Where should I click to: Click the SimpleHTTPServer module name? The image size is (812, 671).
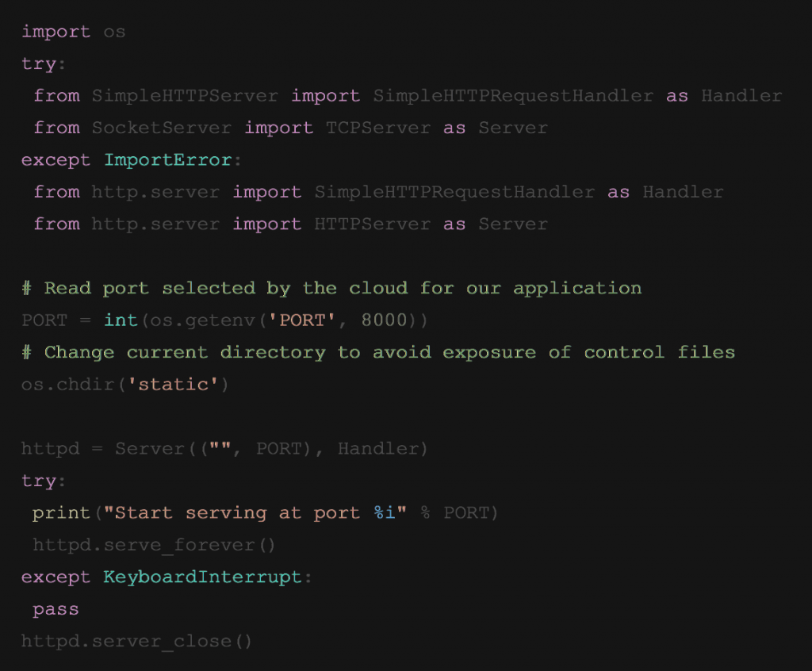click(x=185, y=96)
